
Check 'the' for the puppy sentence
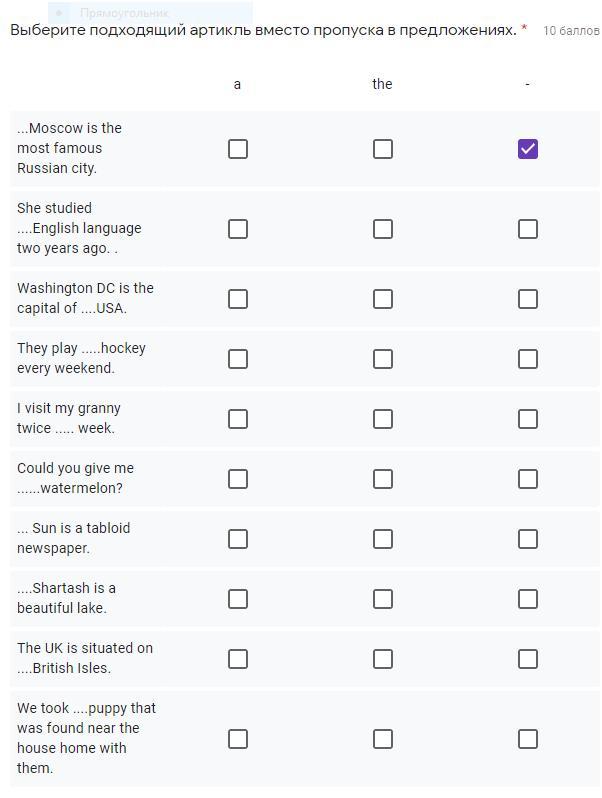pyautogui.click(x=383, y=739)
